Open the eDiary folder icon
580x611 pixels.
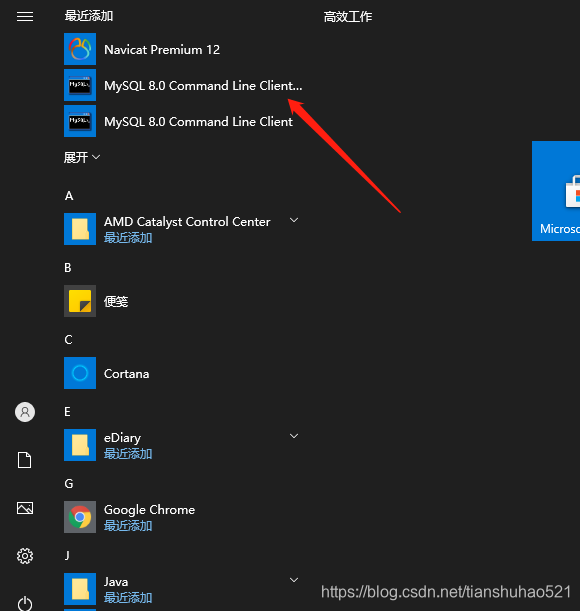pos(80,445)
